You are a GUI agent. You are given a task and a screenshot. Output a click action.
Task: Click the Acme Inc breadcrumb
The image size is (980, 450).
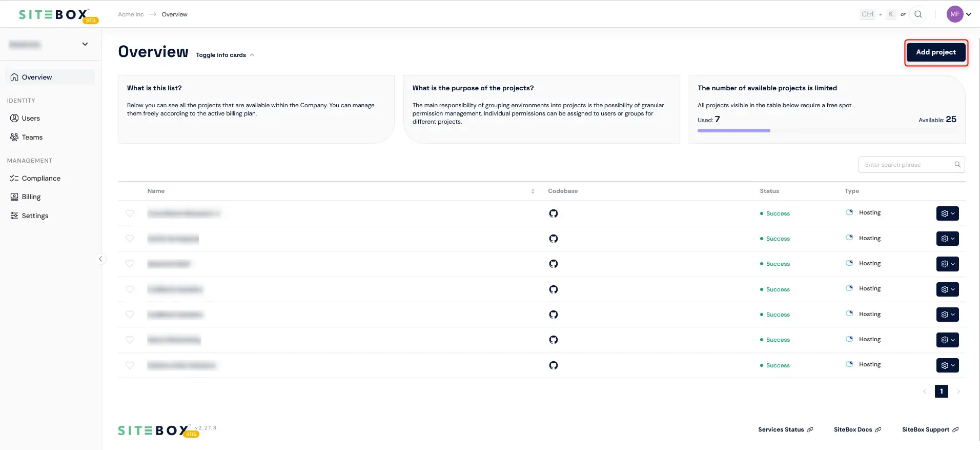[131, 14]
